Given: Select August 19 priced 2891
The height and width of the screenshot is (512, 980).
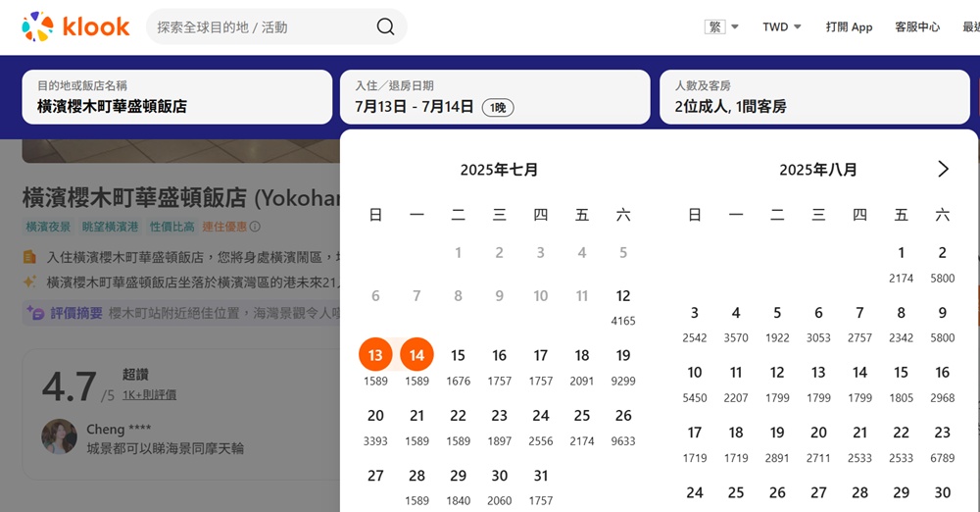Looking at the screenshot, I should 777,443.
